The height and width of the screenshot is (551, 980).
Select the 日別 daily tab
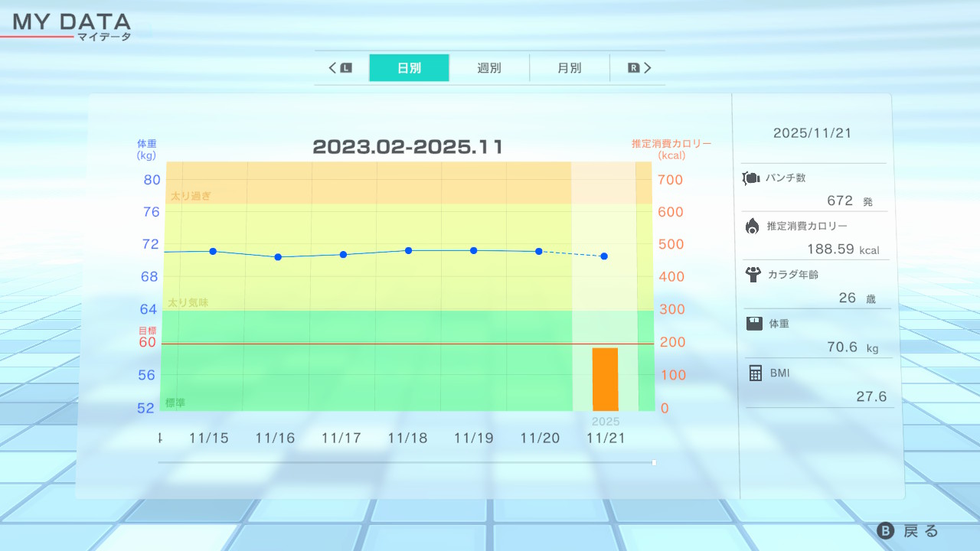409,68
